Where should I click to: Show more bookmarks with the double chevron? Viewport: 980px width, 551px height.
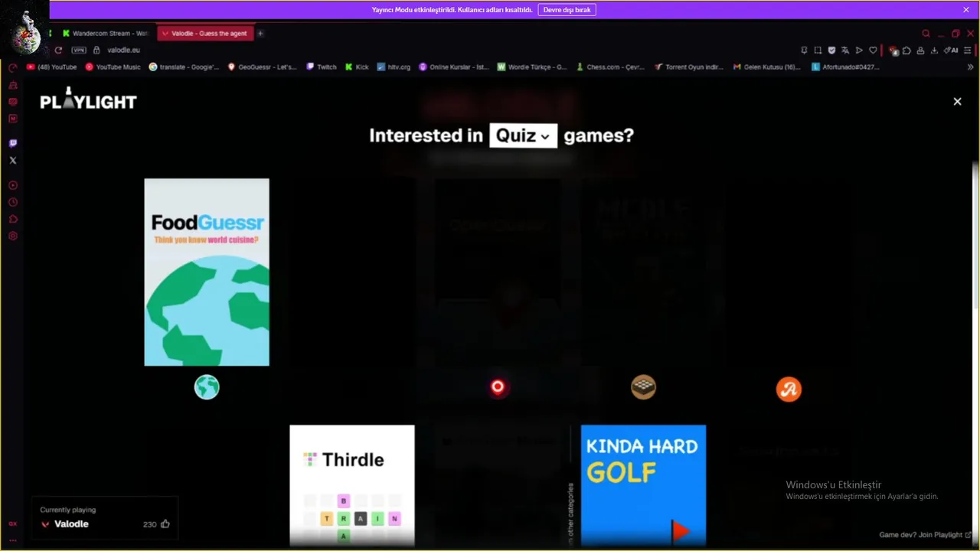(971, 67)
